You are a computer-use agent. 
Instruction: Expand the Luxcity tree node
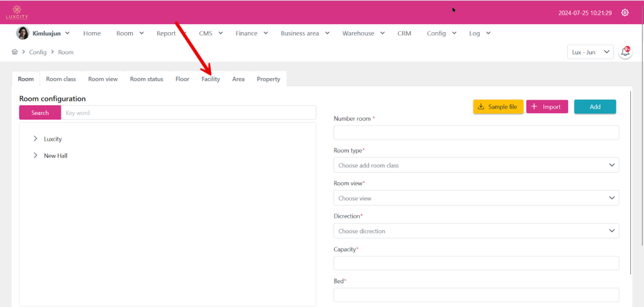(x=35, y=139)
